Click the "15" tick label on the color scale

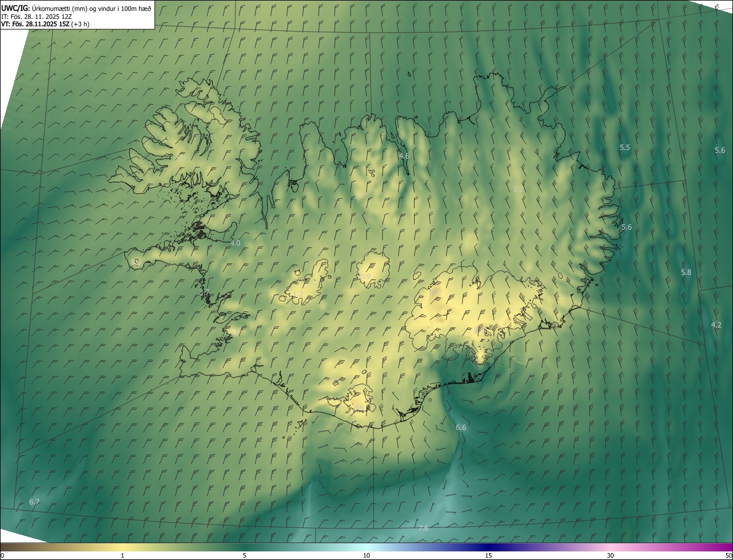point(488,555)
